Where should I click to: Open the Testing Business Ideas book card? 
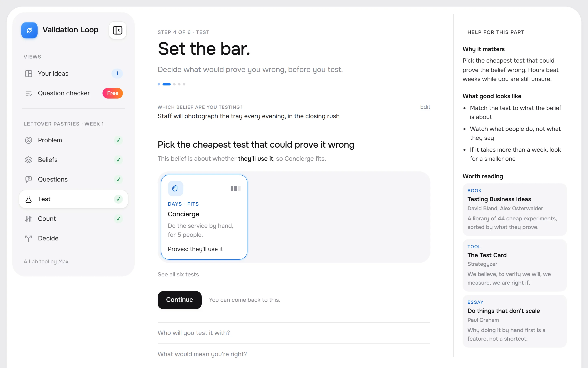[514, 209]
